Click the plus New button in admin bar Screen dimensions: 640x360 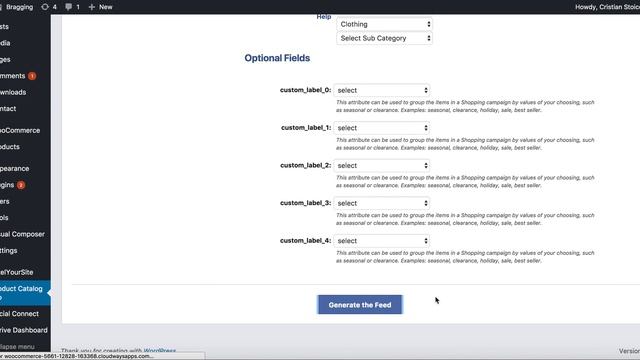(100, 7)
